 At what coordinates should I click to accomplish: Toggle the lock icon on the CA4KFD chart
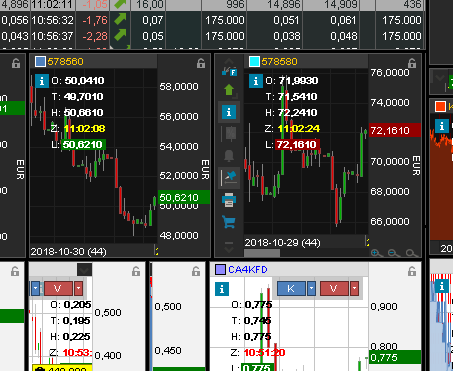(412, 271)
